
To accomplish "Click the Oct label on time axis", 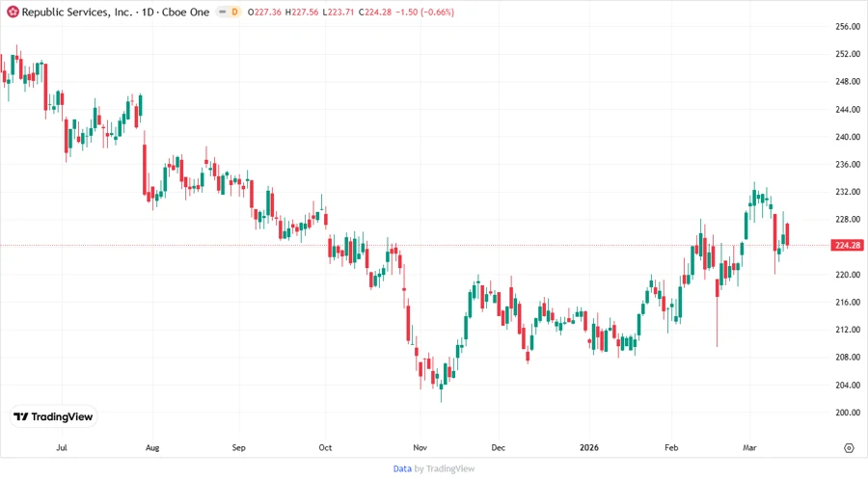I will [x=325, y=447].
